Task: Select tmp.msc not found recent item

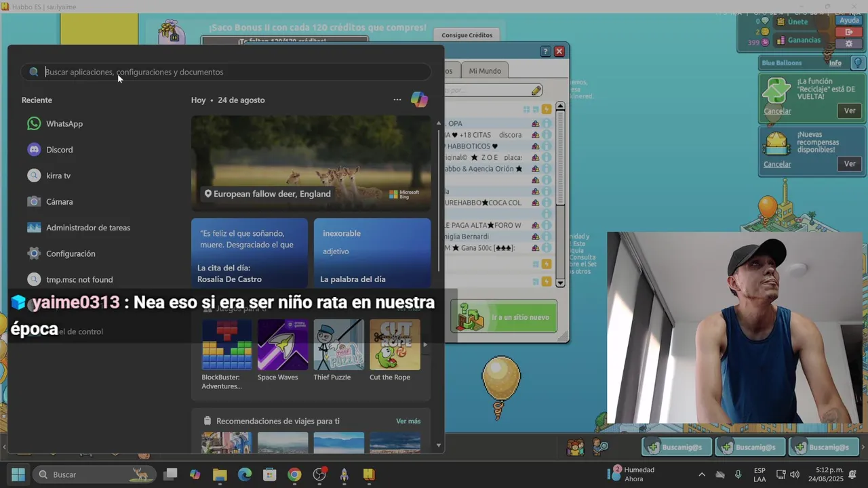Action: coord(79,279)
